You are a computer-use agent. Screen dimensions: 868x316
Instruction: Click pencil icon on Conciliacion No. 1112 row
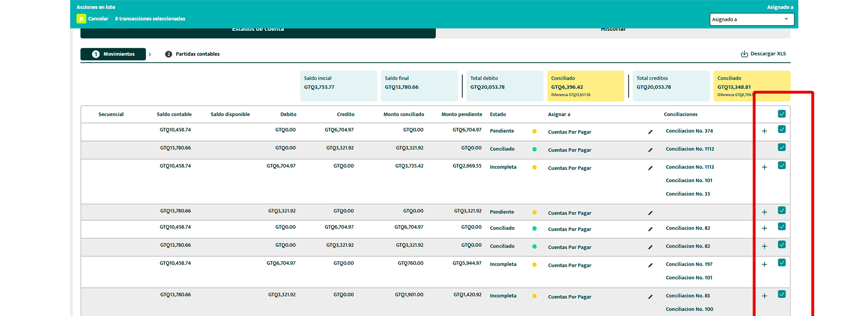[650, 150]
